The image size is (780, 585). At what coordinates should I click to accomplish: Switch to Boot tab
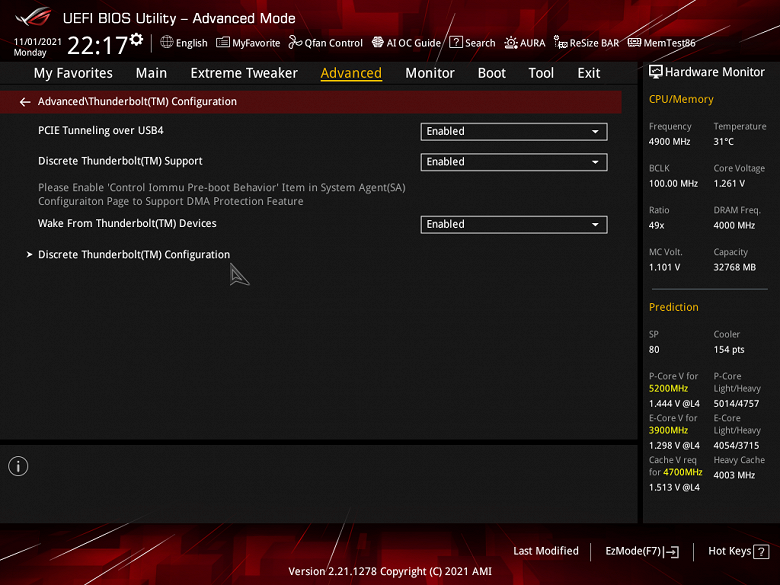491,73
